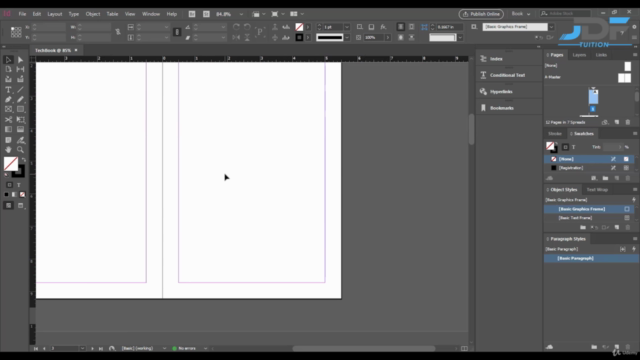Select the Gradient Swatch tool

tap(8, 129)
